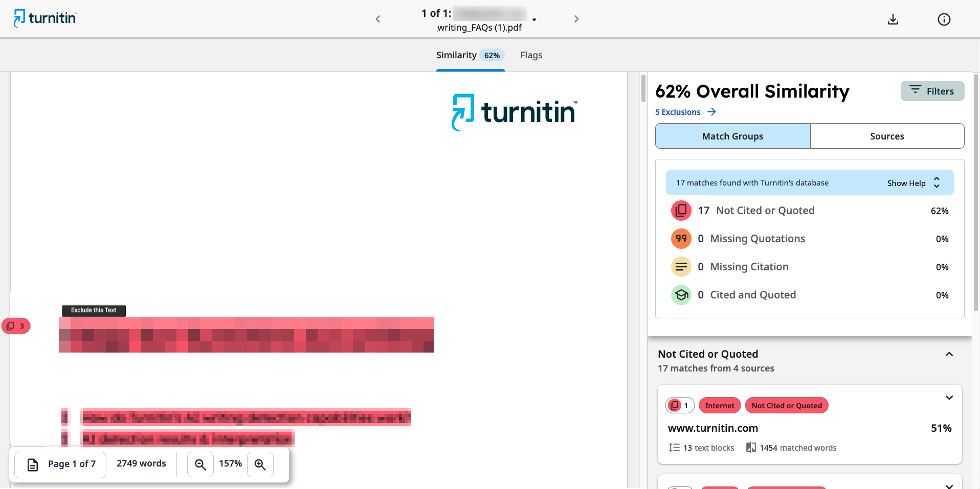Switch to the Match Groups view
Viewport: 980px width, 489px height.
[732, 136]
